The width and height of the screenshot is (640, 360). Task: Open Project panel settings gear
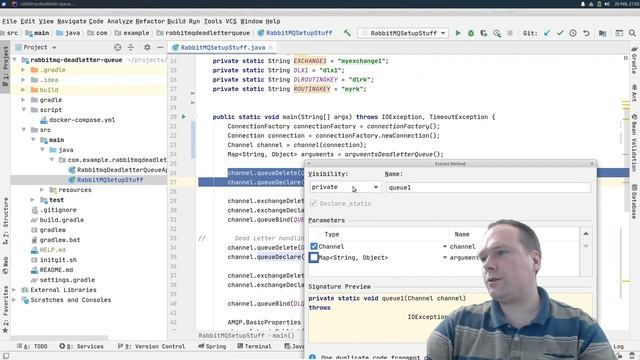point(147,47)
